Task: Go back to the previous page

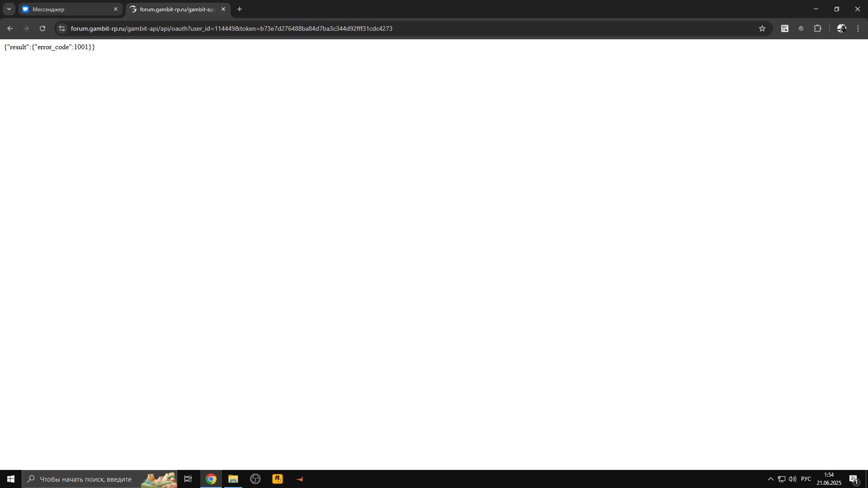Action: (10, 28)
